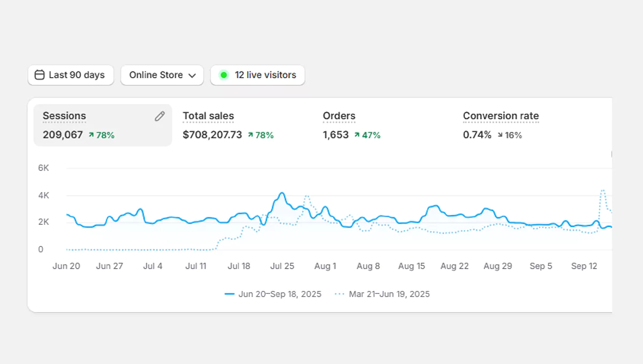Toggle the Mar 21–Jun 19, 2025 legend series
This screenshot has height=364, width=643.
(x=383, y=294)
